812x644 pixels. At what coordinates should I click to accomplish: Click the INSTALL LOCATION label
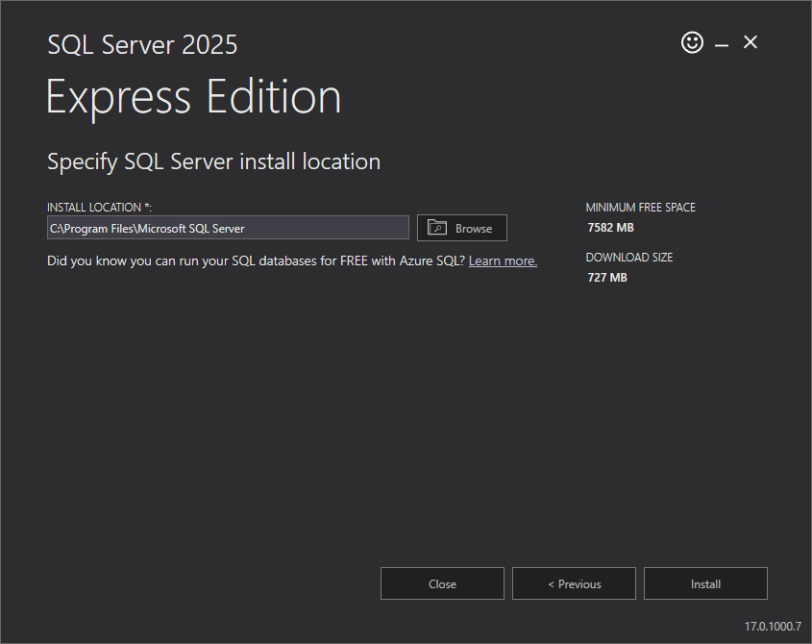(x=99, y=208)
